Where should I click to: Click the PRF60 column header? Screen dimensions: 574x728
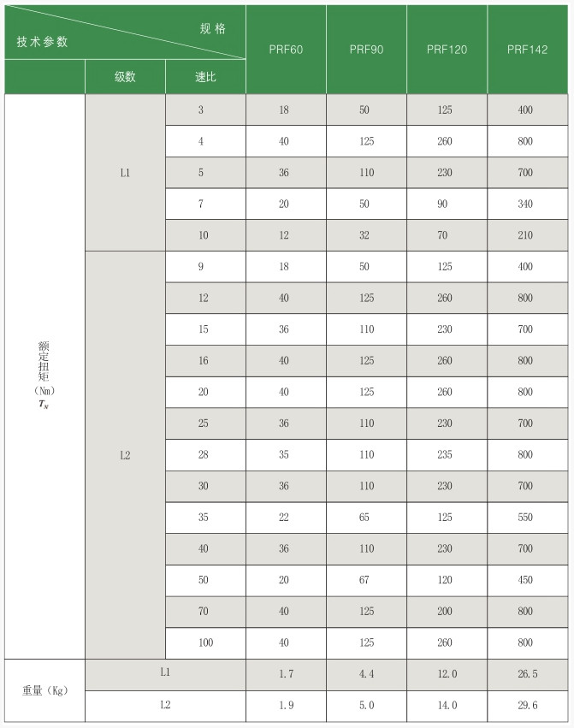[x=284, y=50]
